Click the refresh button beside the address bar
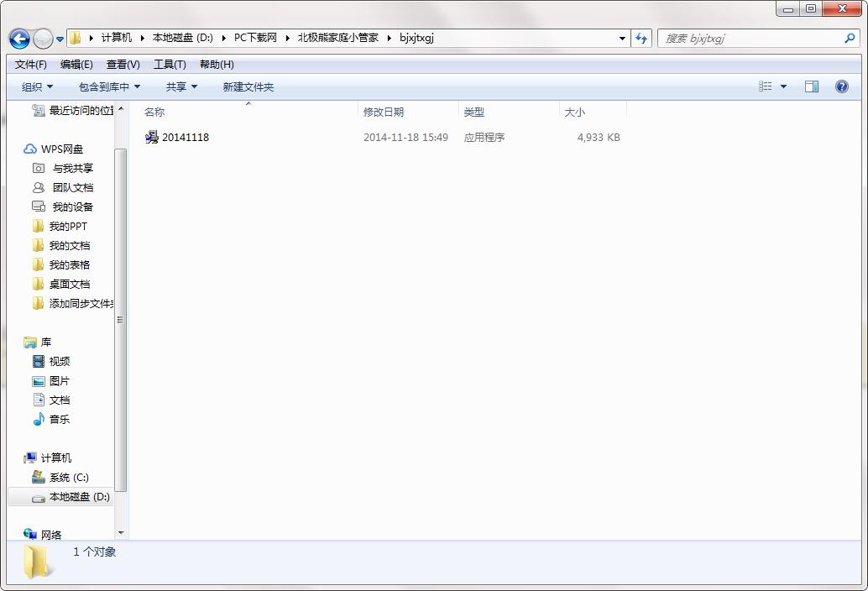Image resolution: width=868 pixels, height=591 pixels. [x=640, y=38]
